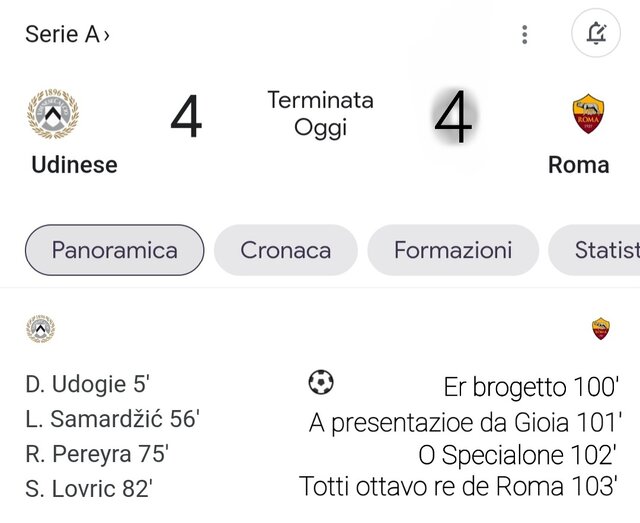
Task: Tap the notification bell icon
Action: point(596,33)
